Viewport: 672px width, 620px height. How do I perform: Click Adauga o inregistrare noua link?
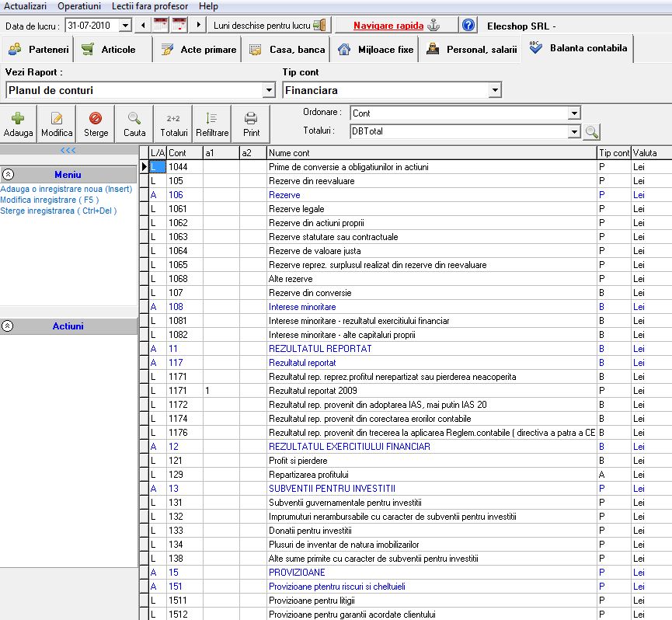tap(66, 189)
